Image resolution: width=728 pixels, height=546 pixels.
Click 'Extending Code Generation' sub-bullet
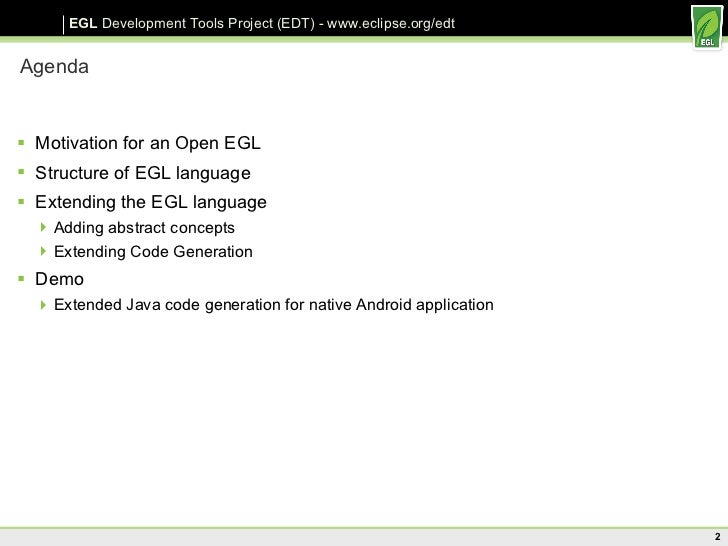153,252
